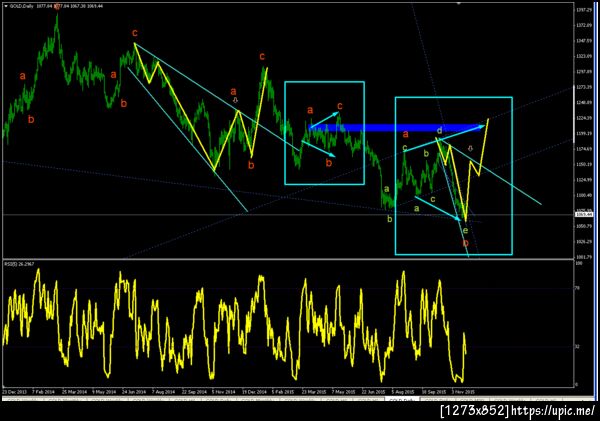Select the wave label 'e' near the low

[x=465, y=230]
